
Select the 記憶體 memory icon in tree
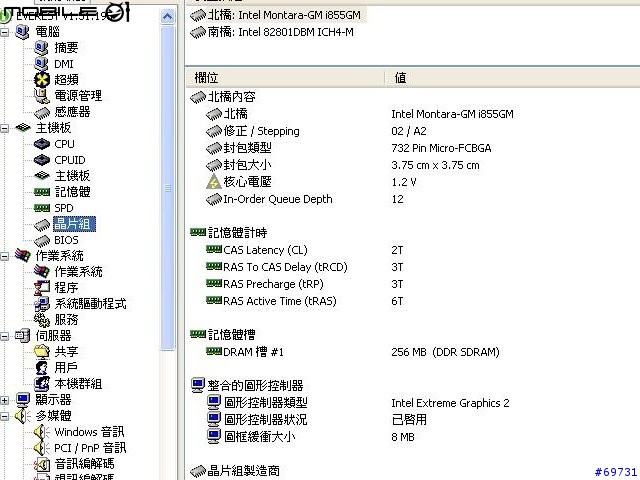42,192
